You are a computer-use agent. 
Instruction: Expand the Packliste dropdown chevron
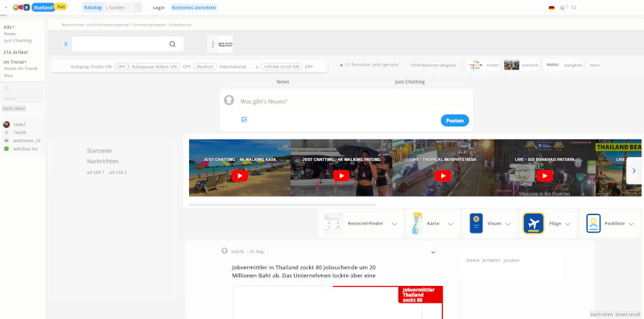coord(631,224)
